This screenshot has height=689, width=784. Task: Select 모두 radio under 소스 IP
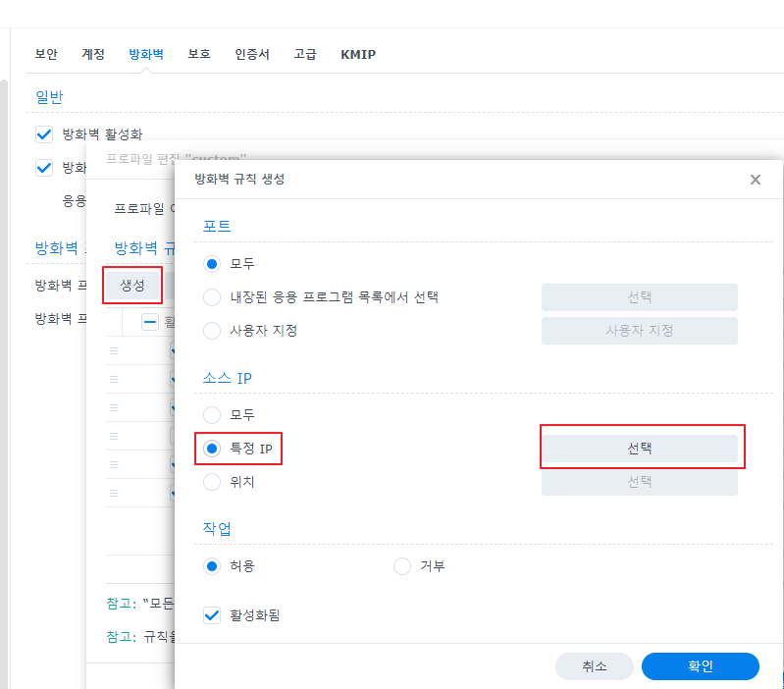pos(212,414)
